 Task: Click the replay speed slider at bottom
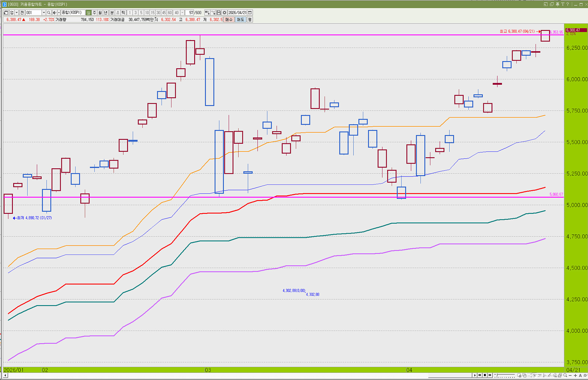pyautogui.click(x=505, y=375)
